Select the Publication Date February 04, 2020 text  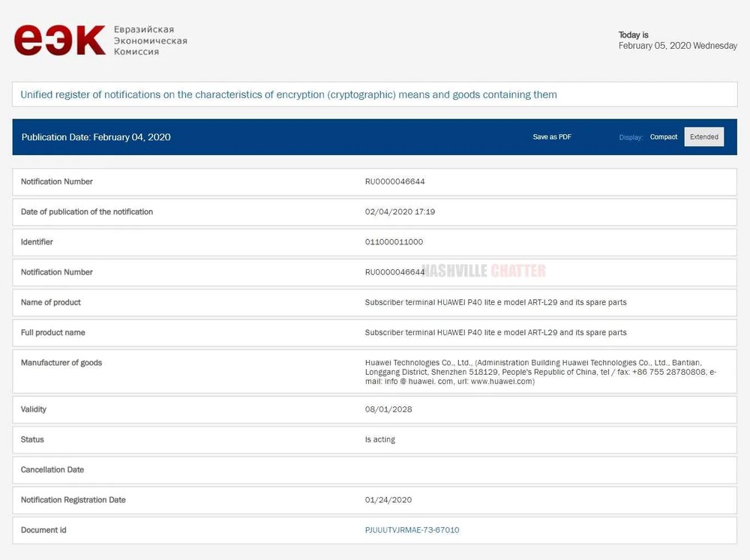coord(96,137)
